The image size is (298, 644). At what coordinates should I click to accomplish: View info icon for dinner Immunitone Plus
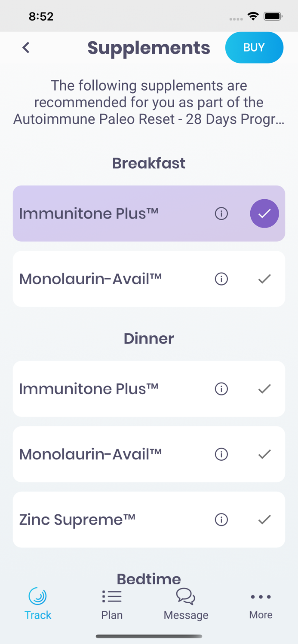coord(221,389)
